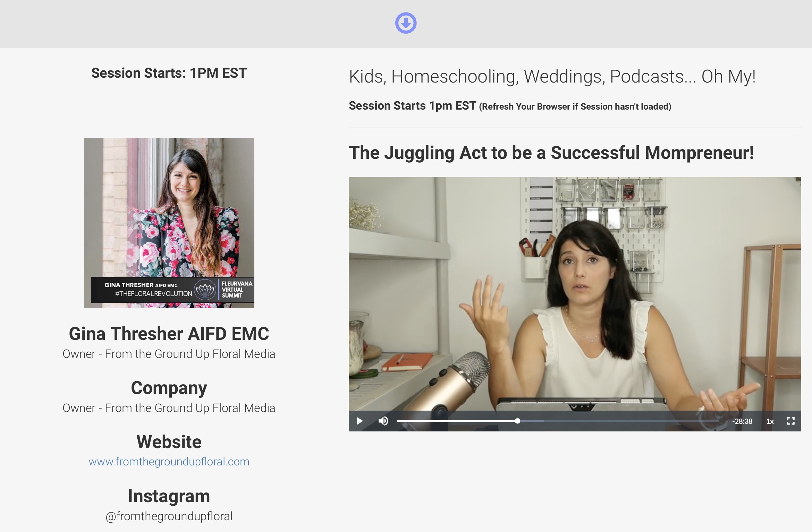Click the Company section heading
812x532 pixels.
pos(169,388)
